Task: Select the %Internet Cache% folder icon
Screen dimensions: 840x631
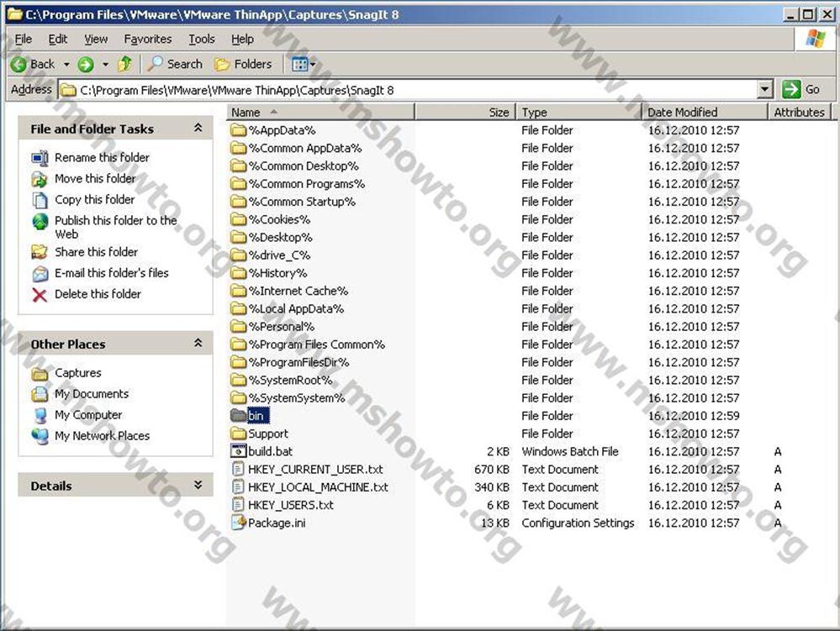Action: coord(239,291)
